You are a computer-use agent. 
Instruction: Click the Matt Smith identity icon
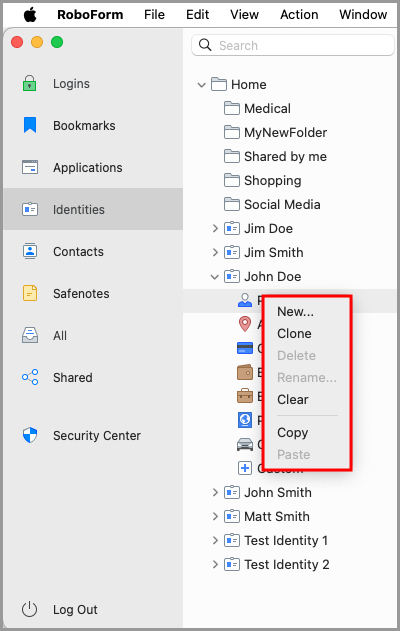pos(232,516)
